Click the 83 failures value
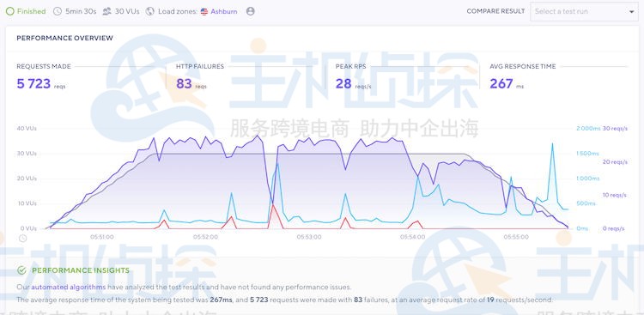 184,84
